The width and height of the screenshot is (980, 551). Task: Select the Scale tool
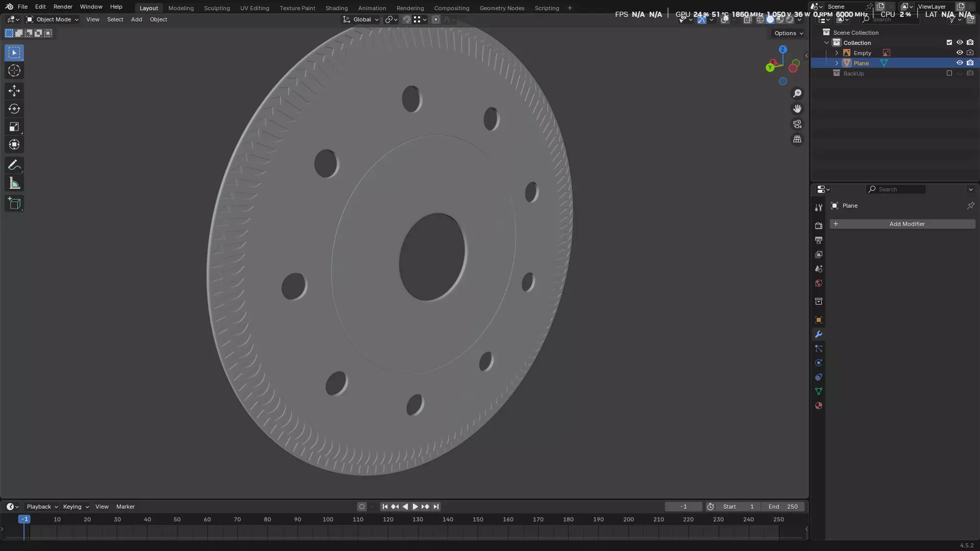pos(14,127)
